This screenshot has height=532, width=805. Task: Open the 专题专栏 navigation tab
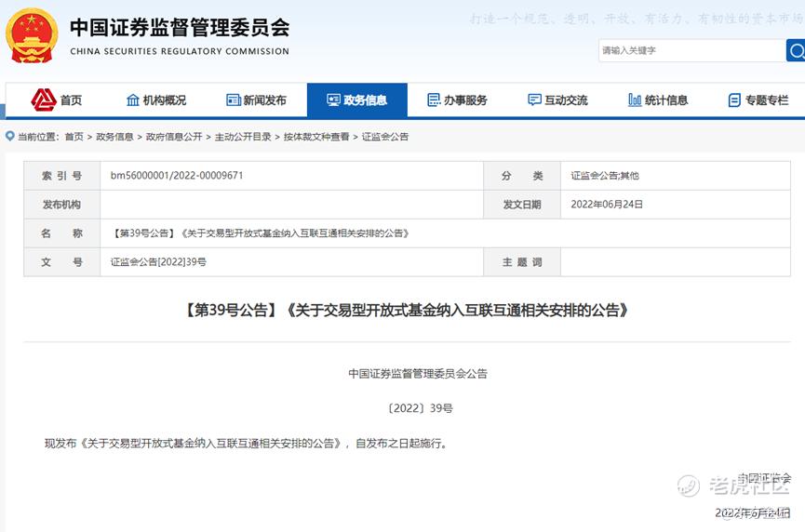(x=758, y=100)
